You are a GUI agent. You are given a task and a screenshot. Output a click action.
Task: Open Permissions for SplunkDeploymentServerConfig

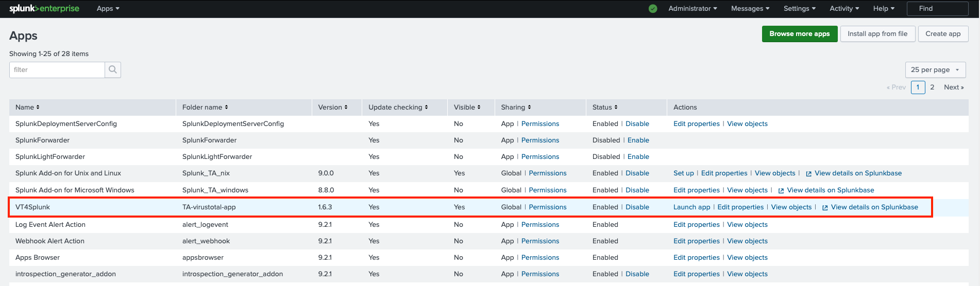click(x=540, y=124)
